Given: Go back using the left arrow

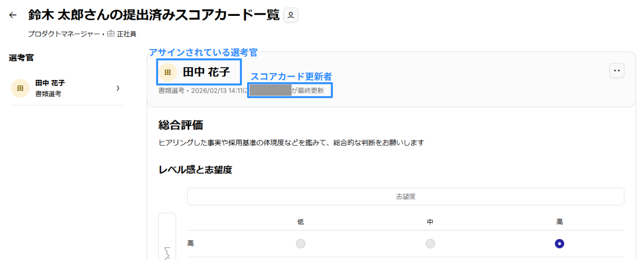Looking at the screenshot, I should 13,15.
